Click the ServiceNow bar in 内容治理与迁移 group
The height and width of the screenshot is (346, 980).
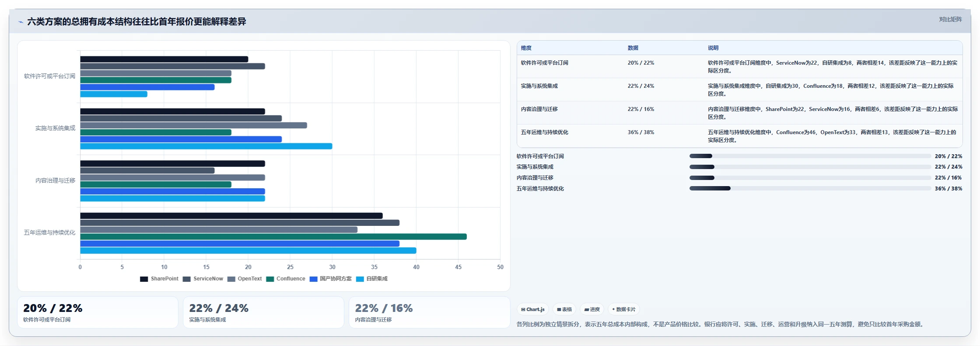147,171
